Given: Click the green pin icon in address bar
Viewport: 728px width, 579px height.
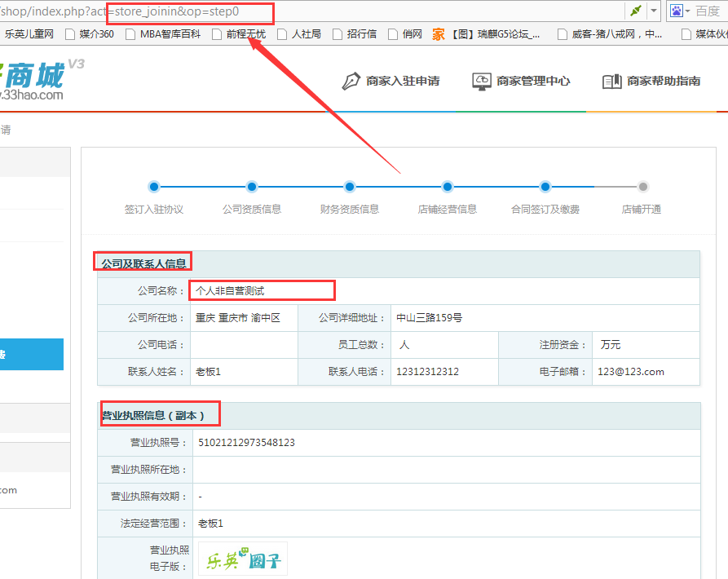Looking at the screenshot, I should (x=635, y=11).
